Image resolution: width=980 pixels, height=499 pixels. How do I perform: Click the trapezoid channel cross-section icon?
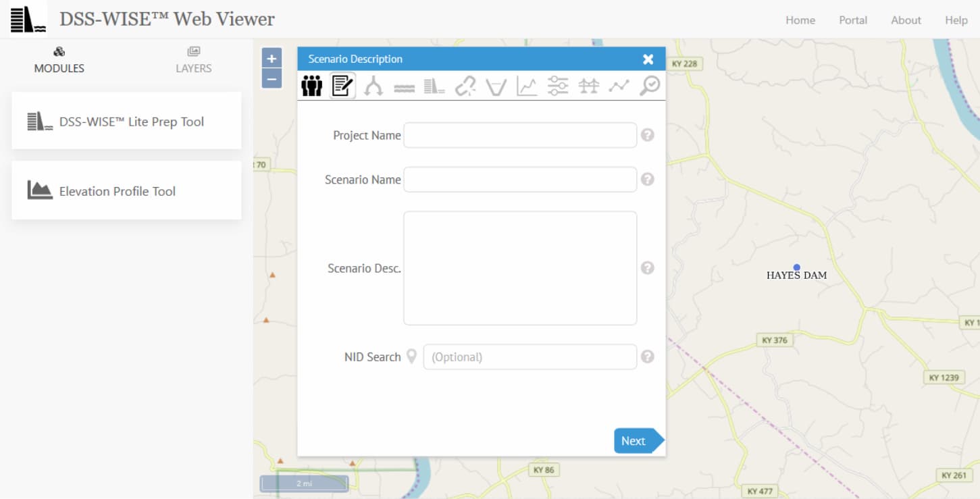click(496, 85)
